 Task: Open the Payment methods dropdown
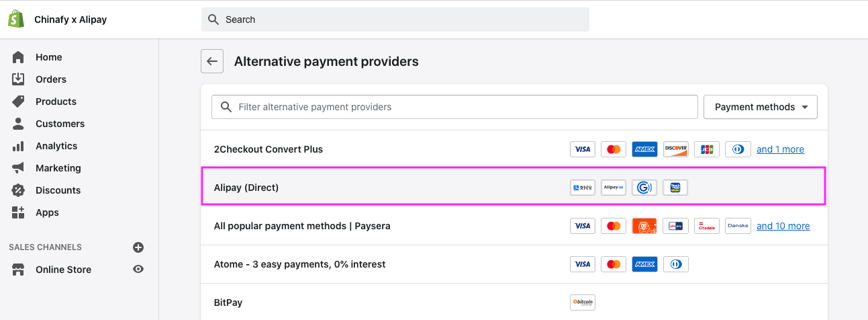pyautogui.click(x=760, y=107)
